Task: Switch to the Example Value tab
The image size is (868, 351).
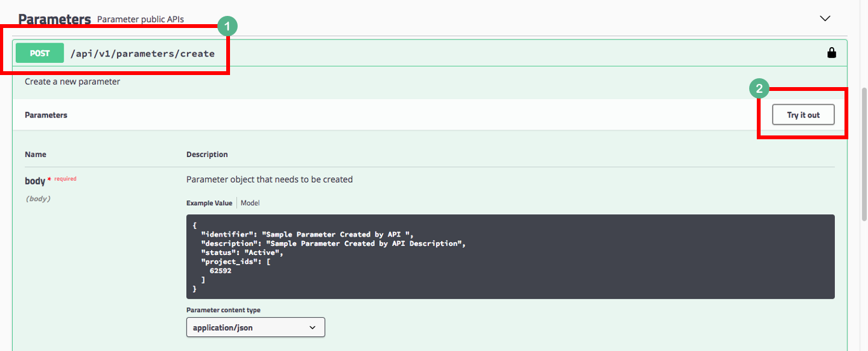Action: click(x=209, y=203)
